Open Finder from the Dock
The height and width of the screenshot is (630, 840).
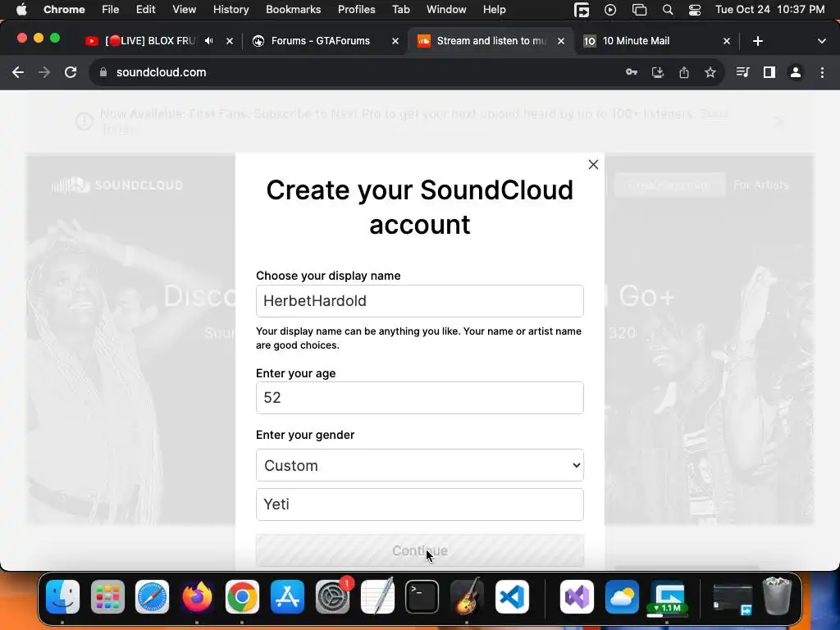pos(62,596)
